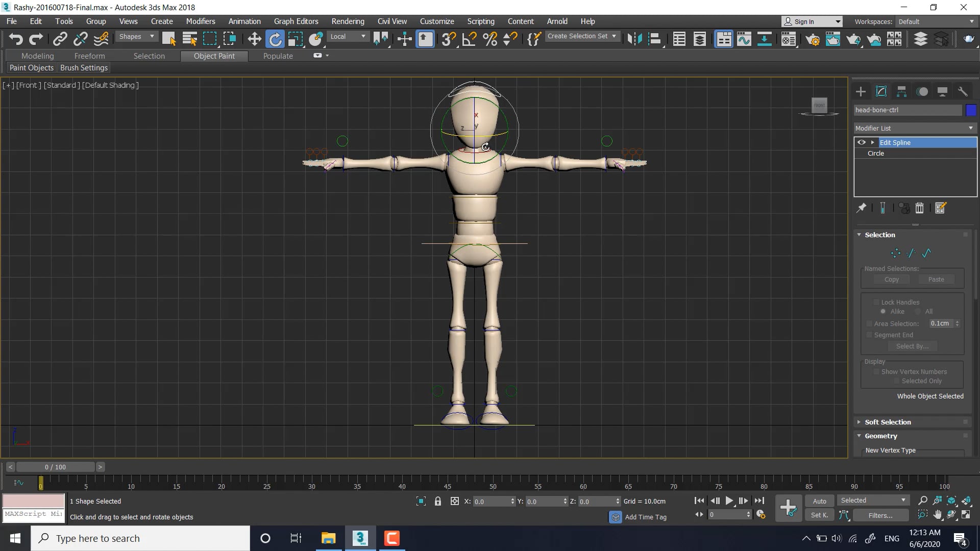Open the Motion command panel tab

(922, 92)
